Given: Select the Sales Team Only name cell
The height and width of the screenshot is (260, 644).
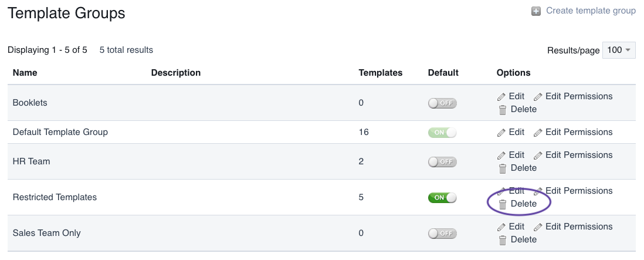Looking at the screenshot, I should tap(46, 233).
